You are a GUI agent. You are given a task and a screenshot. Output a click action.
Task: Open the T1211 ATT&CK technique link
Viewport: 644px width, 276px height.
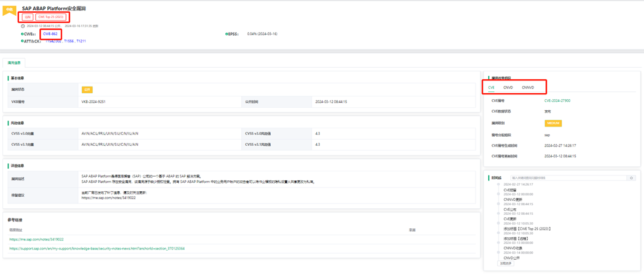coord(81,41)
